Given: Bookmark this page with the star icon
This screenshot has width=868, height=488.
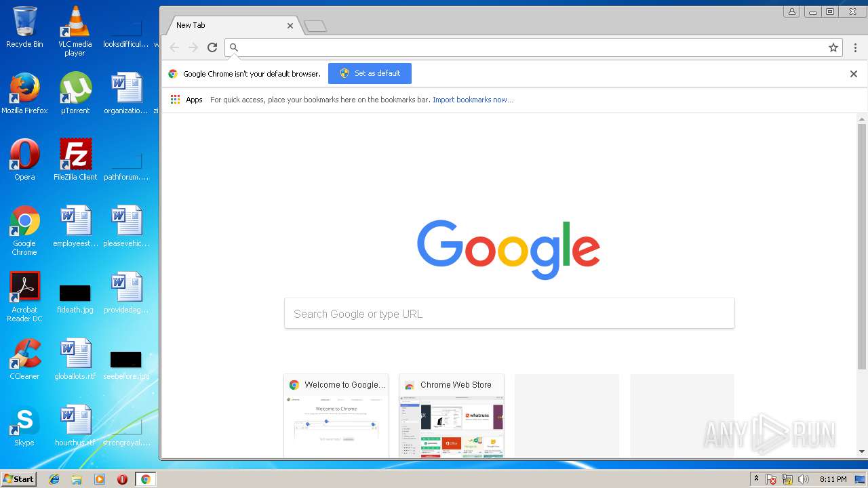Looking at the screenshot, I should (x=833, y=47).
